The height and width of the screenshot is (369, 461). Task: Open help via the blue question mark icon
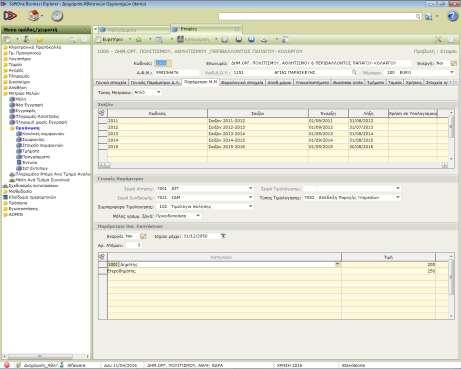pos(452,16)
